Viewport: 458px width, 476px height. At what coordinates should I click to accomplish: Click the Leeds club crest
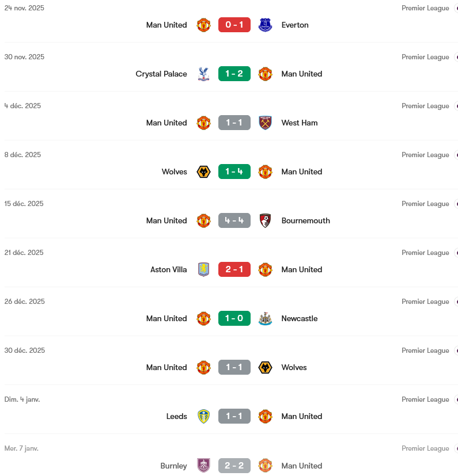click(x=203, y=416)
